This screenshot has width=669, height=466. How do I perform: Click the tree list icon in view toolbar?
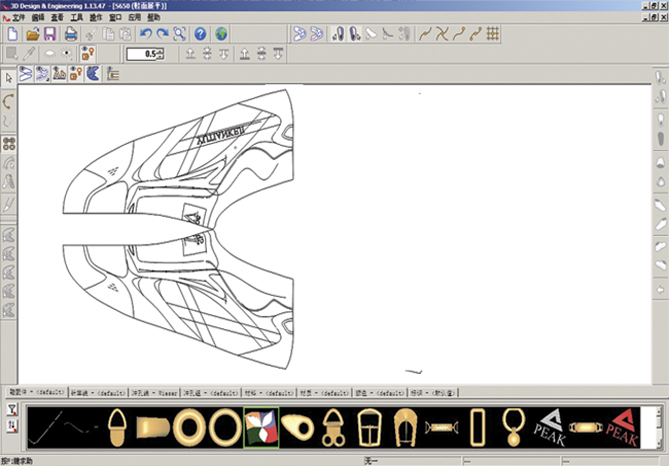point(112,74)
